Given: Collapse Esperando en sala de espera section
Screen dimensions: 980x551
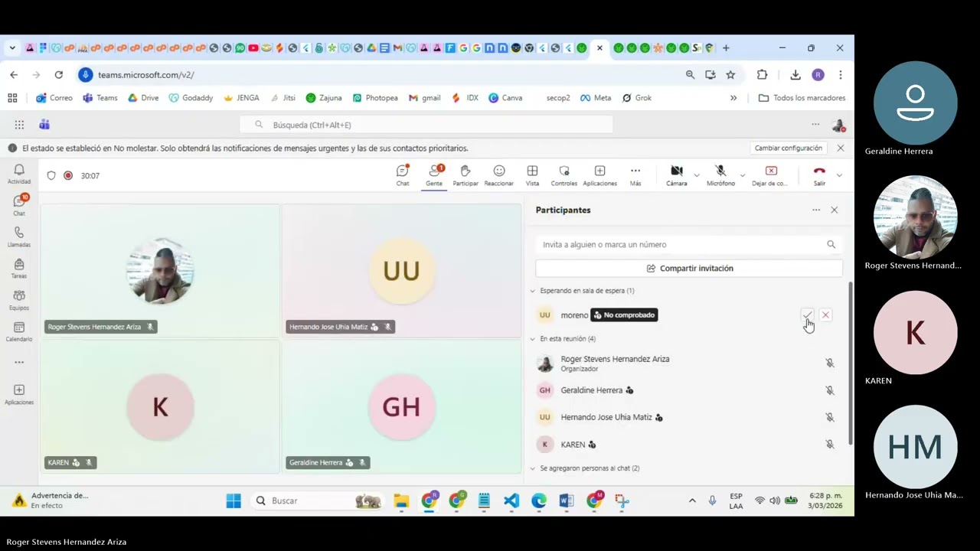Looking at the screenshot, I should click(533, 291).
